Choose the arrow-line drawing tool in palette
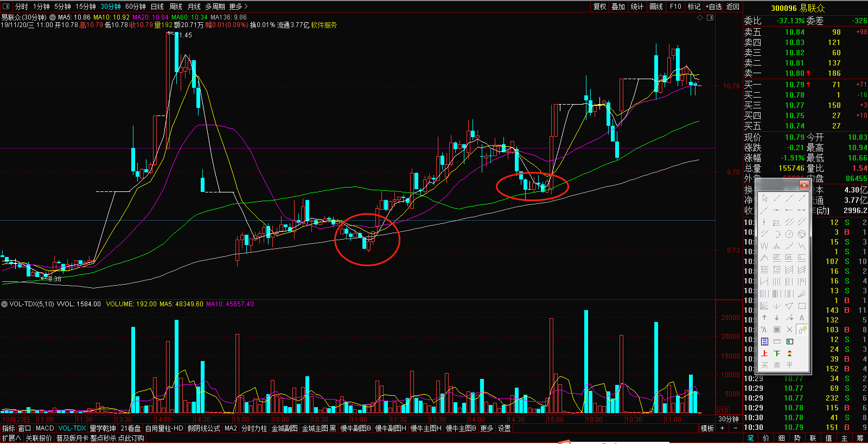This screenshot has width=868, height=444. (802, 198)
